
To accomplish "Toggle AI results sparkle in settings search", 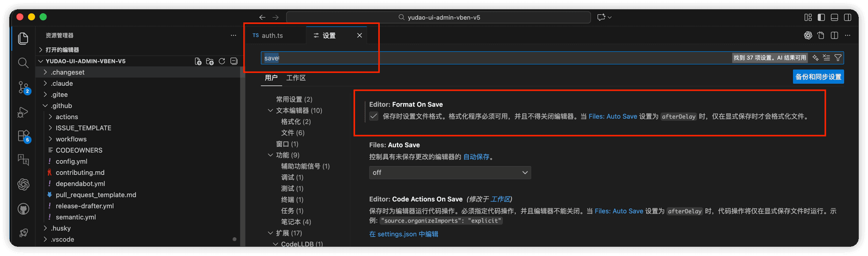I will 815,58.
